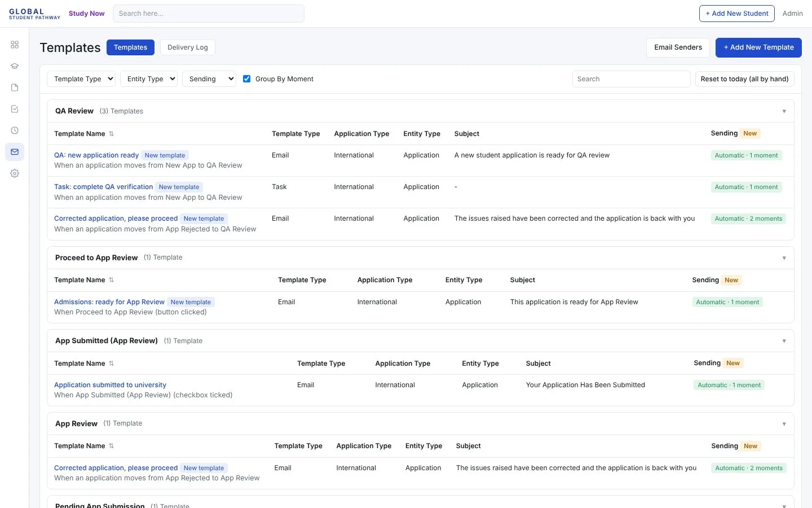Click the Add New Student button
The width and height of the screenshot is (812, 508).
coord(737,14)
